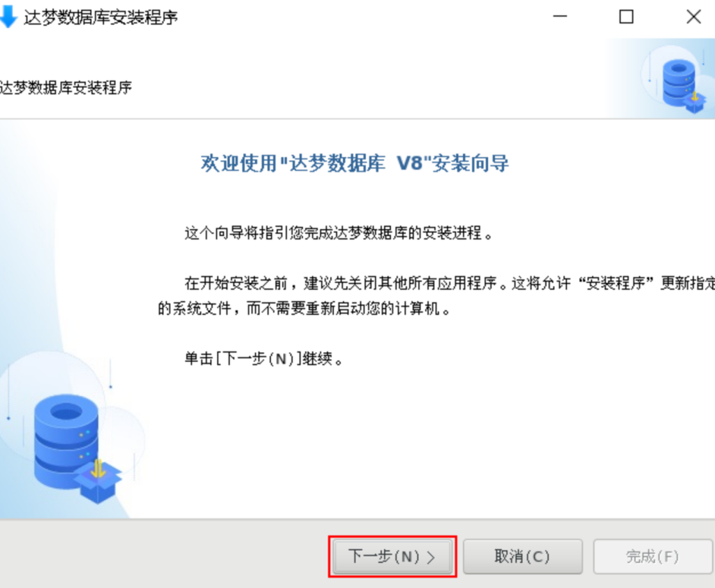The width and height of the screenshot is (715, 588).
Task: Cancel installation via 取消(C) button
Action: pyautogui.click(x=522, y=557)
